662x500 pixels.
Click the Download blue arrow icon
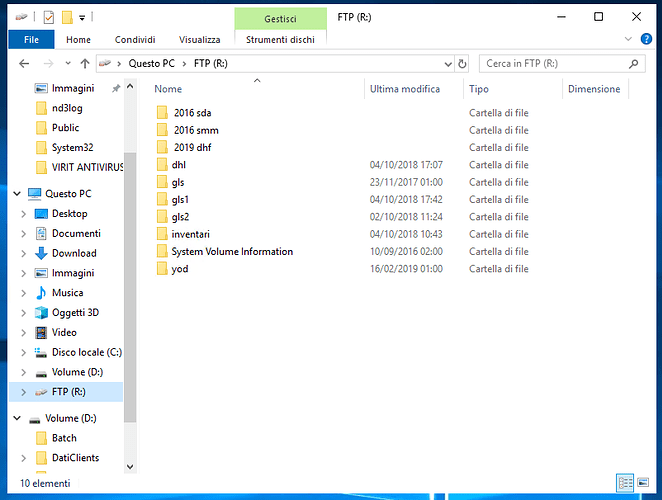pos(41,253)
